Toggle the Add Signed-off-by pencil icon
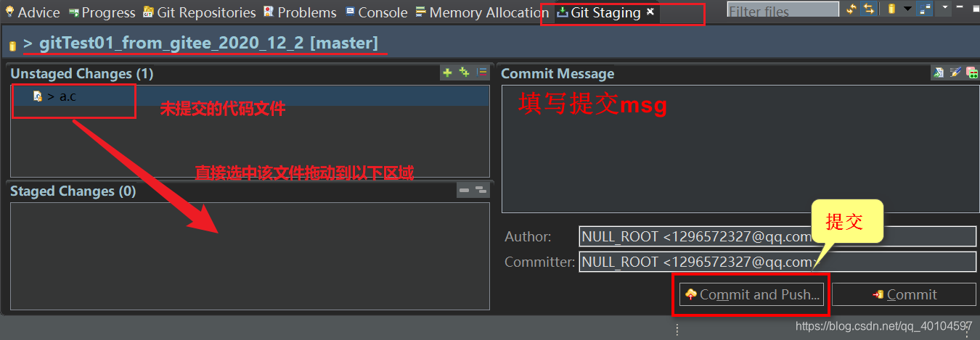 [955, 72]
